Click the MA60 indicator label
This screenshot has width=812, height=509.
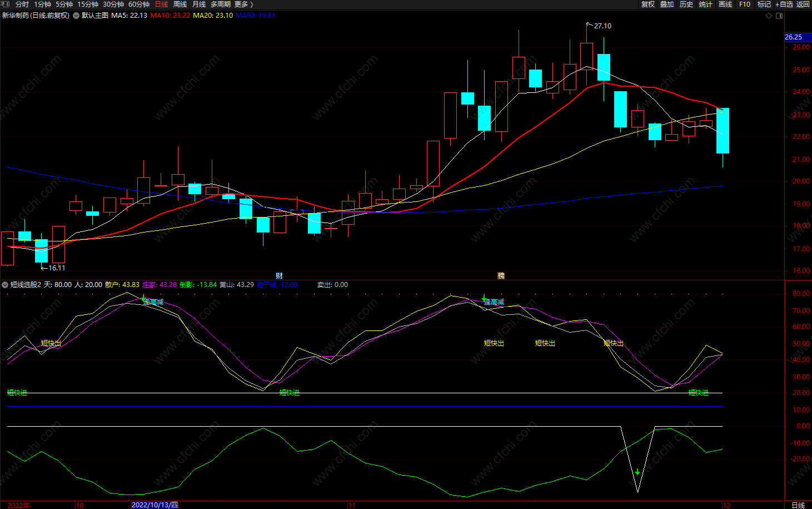click(x=256, y=16)
